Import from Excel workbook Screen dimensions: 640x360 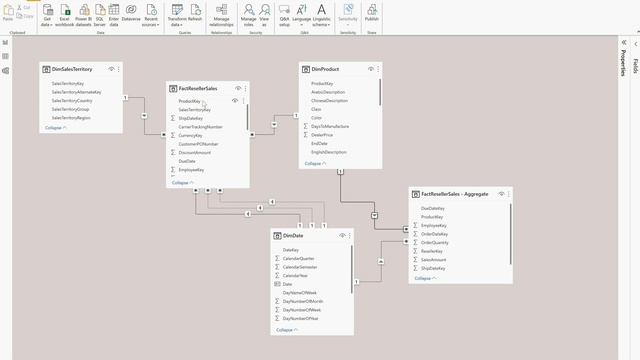[64, 16]
